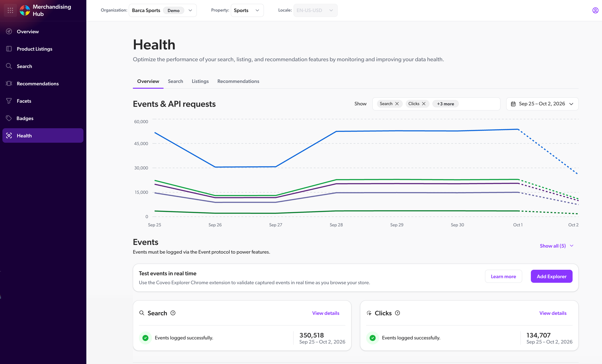602x364 pixels.
Task: Click the Product Listings sidebar icon
Action: point(9,49)
